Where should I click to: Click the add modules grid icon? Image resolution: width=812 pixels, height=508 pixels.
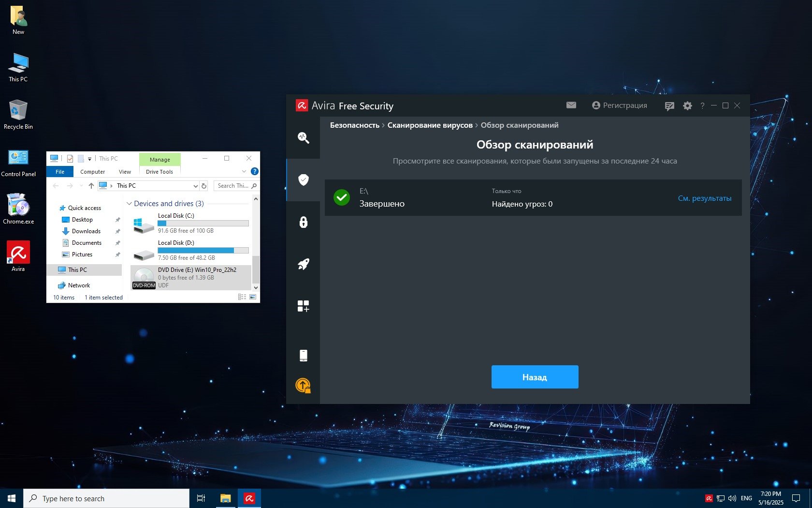pyautogui.click(x=303, y=306)
